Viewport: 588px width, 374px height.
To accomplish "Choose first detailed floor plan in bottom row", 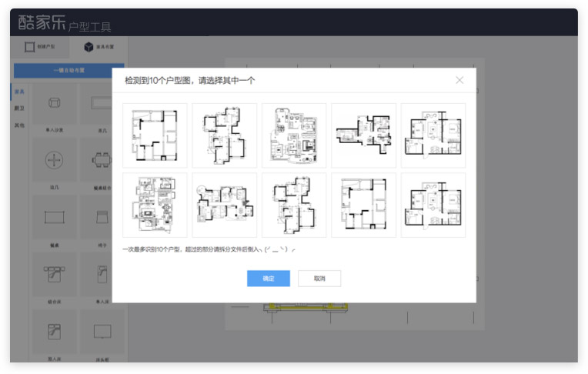I will [155, 205].
